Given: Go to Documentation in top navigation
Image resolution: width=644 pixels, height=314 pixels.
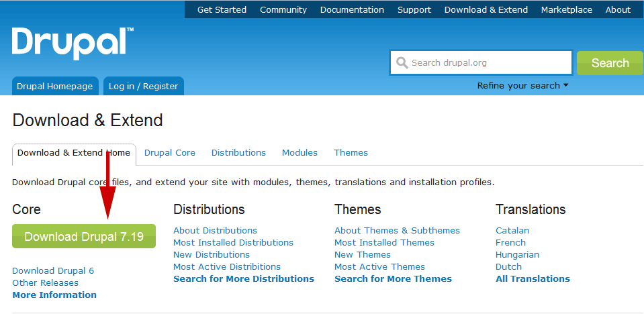Looking at the screenshot, I should coord(352,10).
